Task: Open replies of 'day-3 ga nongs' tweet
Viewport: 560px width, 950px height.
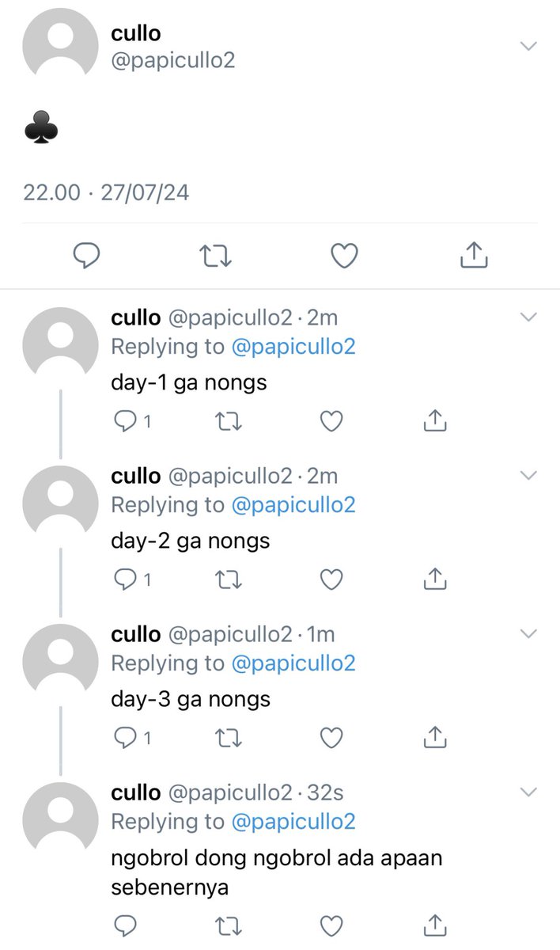Action: click(133, 739)
